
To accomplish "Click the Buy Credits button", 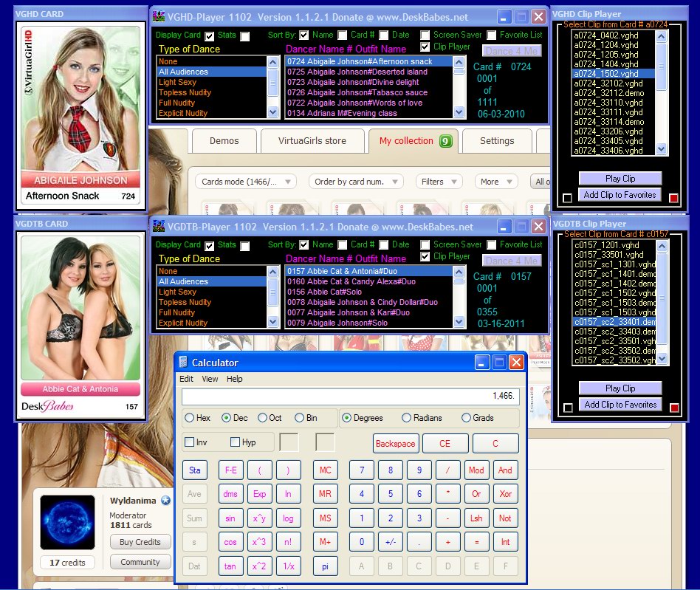I will [140, 542].
